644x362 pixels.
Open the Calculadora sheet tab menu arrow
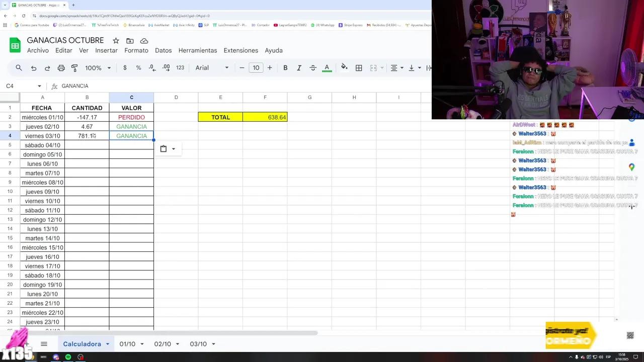point(108,344)
